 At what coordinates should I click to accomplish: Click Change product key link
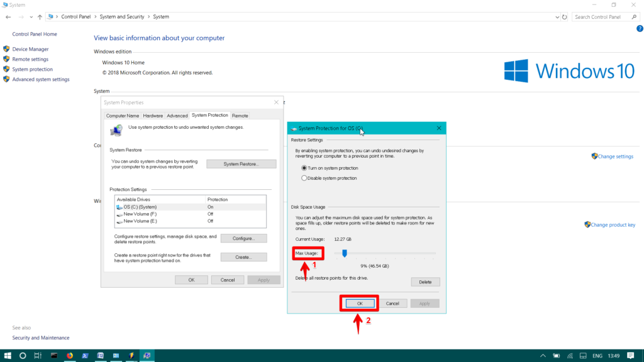(613, 225)
